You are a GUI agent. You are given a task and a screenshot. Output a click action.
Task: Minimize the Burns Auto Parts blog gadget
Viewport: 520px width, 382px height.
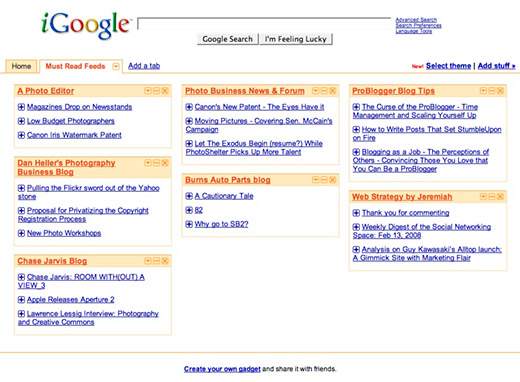click(324, 180)
